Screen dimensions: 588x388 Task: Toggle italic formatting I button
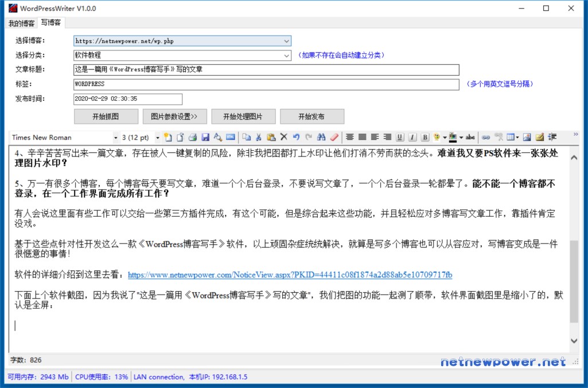412,137
